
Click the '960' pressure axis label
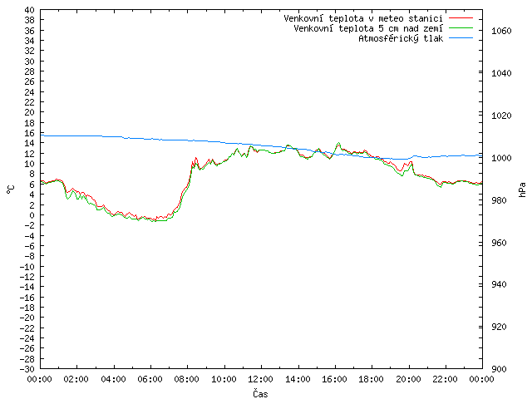click(x=499, y=243)
